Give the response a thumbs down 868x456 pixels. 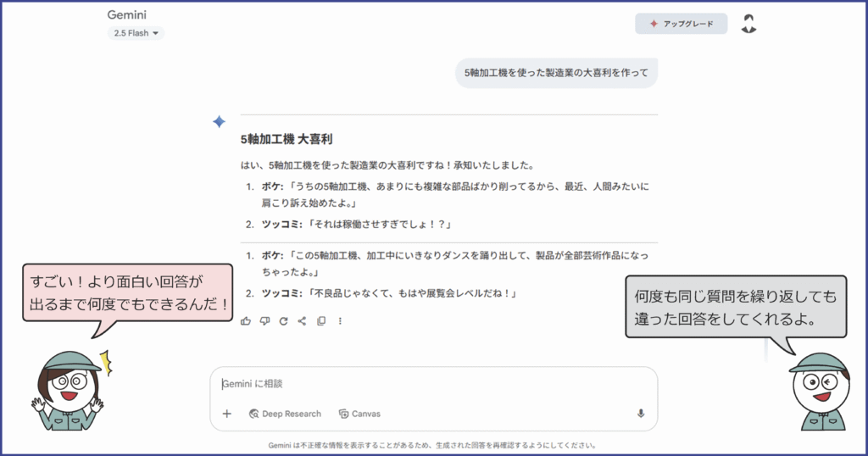pos(264,321)
